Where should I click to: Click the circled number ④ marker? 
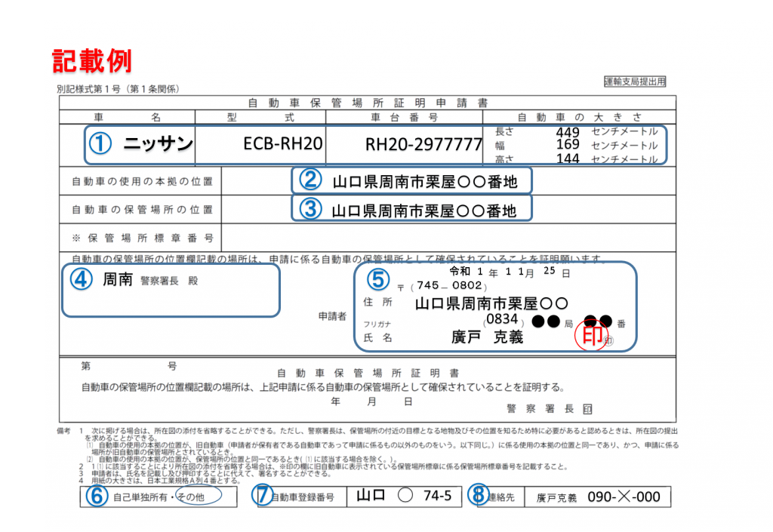(x=81, y=279)
